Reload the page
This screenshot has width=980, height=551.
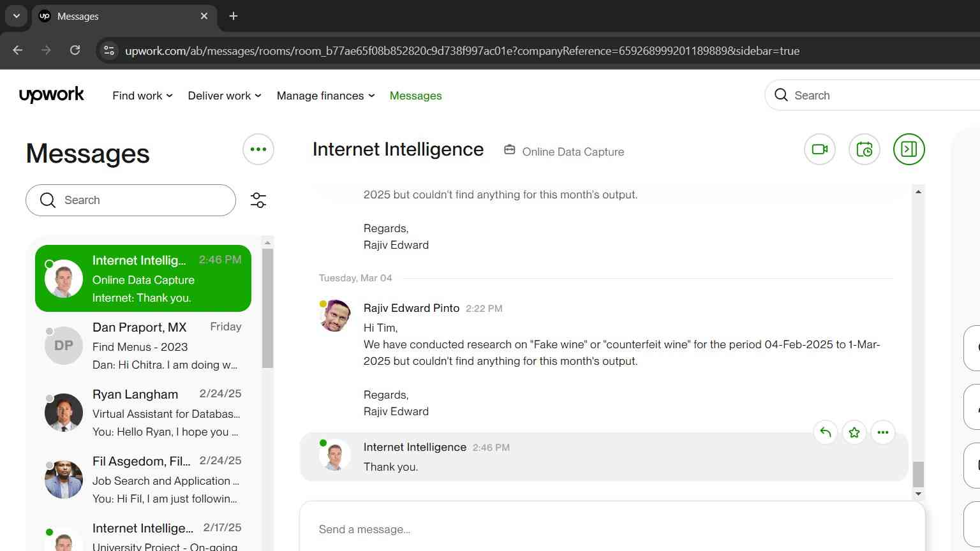click(x=75, y=50)
